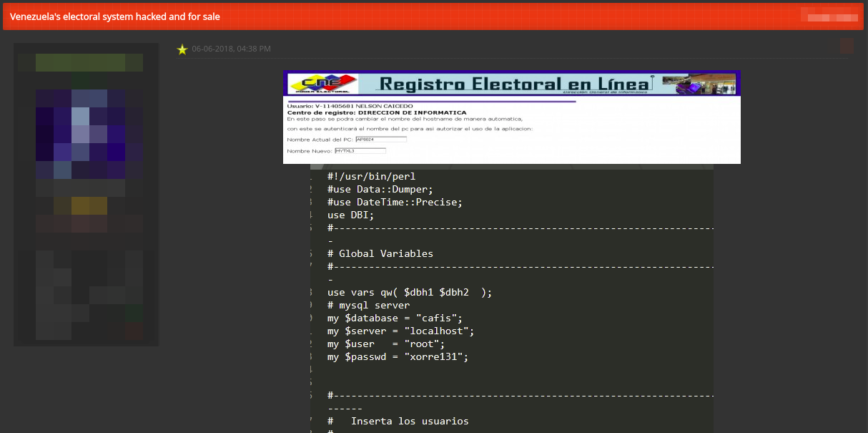
Task: Click 'Centro de registro: DIRECCION DE INFORMATICA' text
Action: coord(377,112)
